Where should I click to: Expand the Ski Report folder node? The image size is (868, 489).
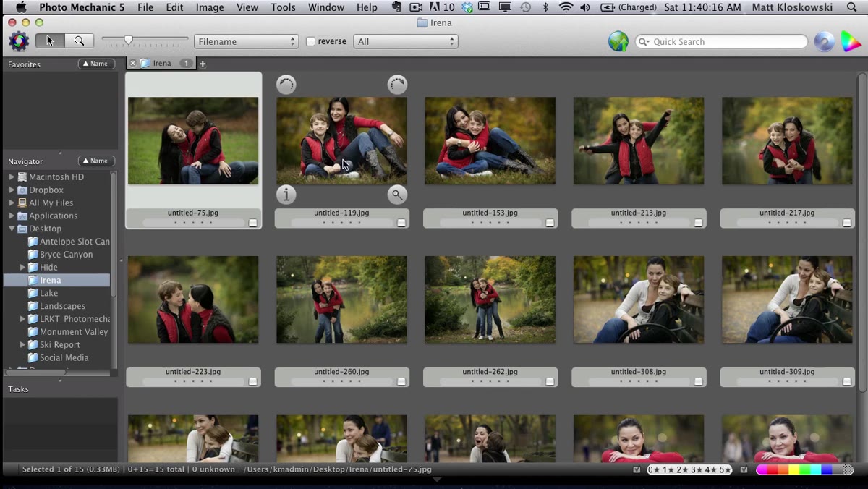22,345
